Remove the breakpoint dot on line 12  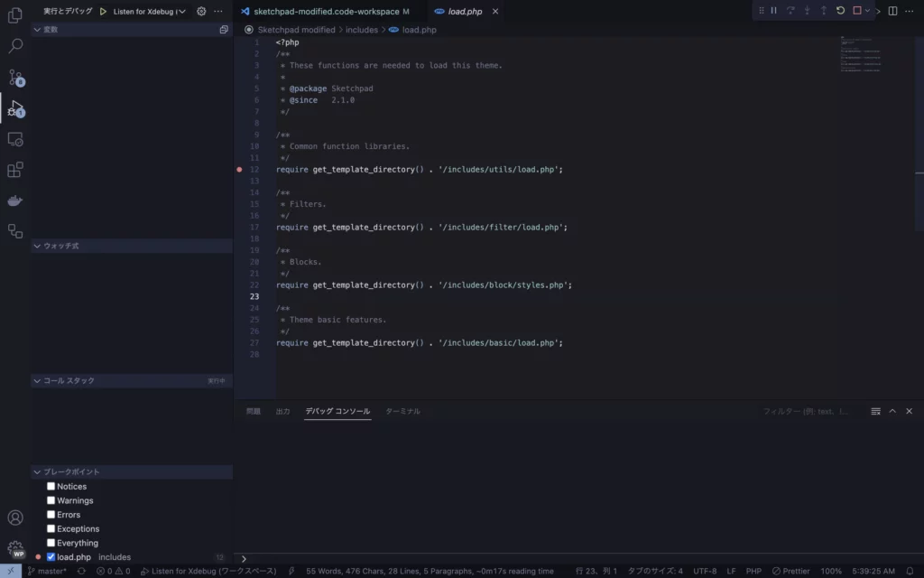[x=239, y=169]
